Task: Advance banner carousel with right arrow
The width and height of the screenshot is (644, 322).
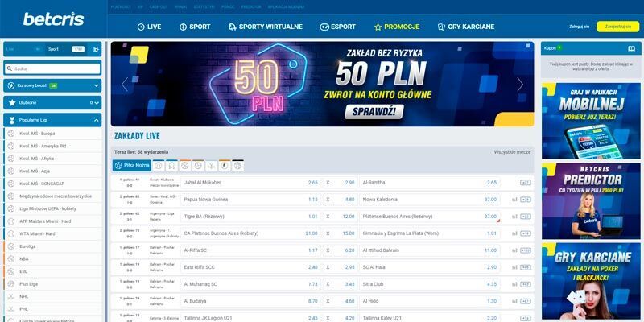Action: pyautogui.click(x=520, y=85)
